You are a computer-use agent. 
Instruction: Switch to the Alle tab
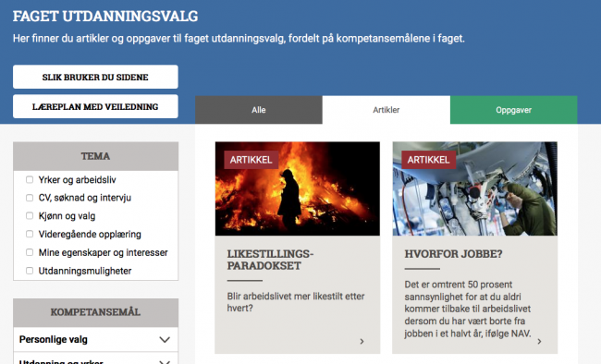[x=259, y=110]
